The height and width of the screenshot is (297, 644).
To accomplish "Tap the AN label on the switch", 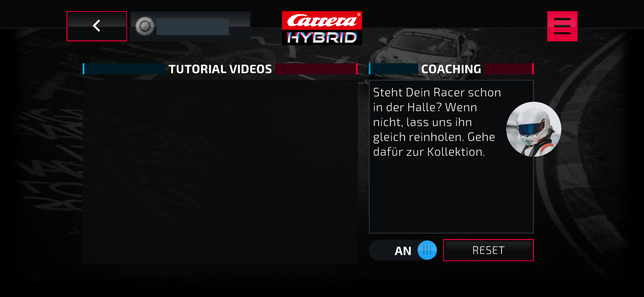I will pyautogui.click(x=403, y=251).
